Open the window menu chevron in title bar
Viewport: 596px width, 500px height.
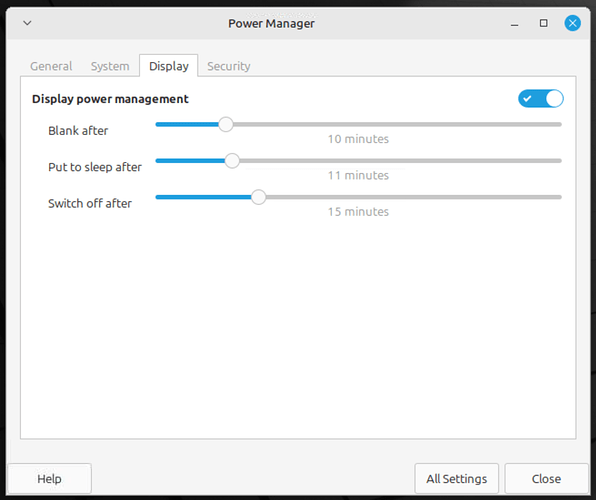click(27, 23)
